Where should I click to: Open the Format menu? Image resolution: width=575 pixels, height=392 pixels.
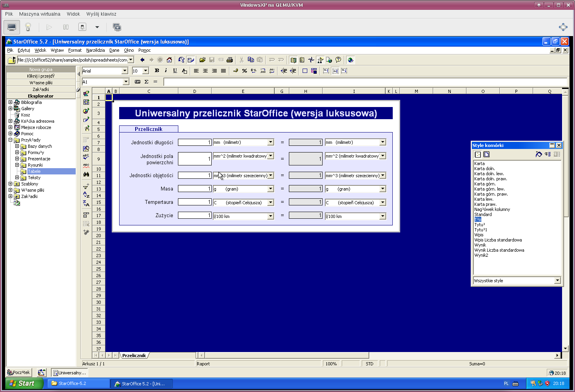pyautogui.click(x=75, y=50)
